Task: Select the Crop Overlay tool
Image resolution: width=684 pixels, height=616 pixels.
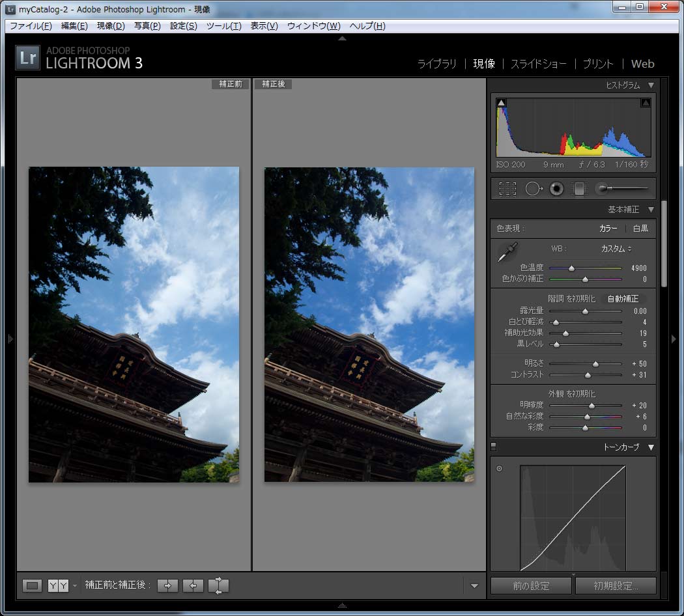Action: [507, 189]
